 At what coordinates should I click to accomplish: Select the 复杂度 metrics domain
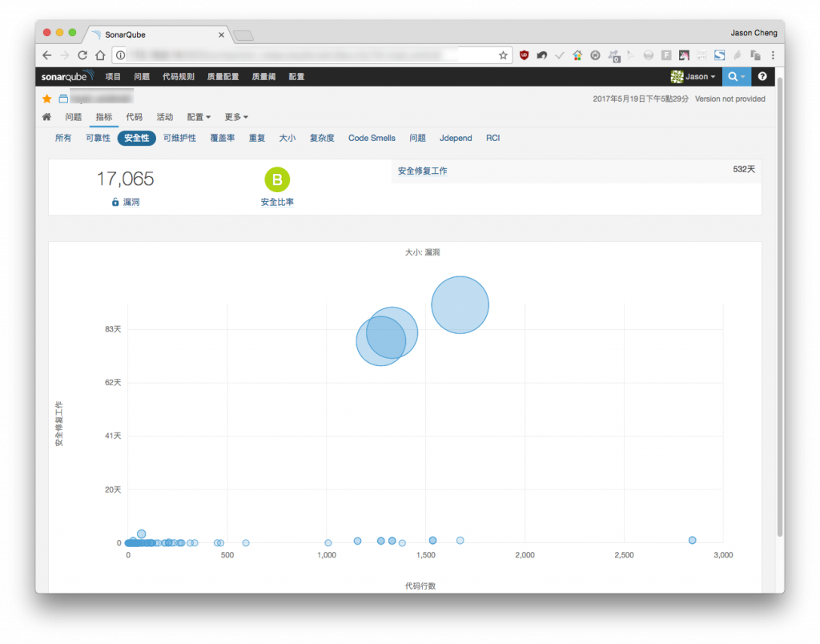coord(322,138)
